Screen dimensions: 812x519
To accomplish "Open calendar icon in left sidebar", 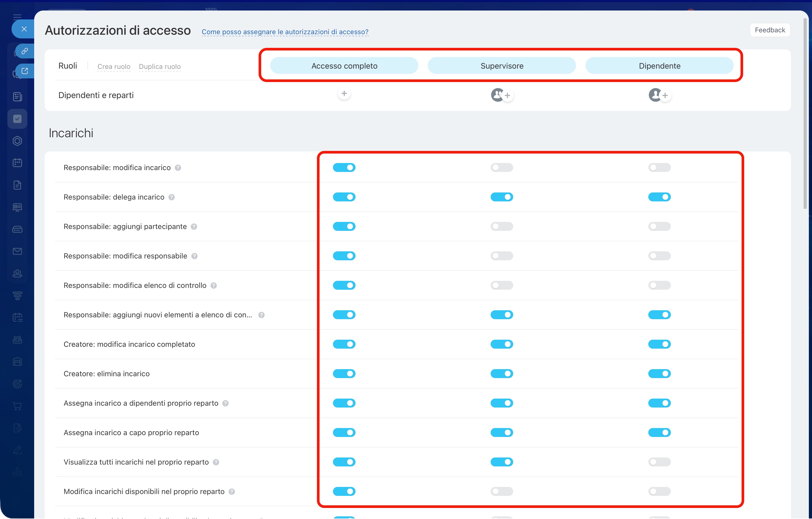I will [x=17, y=163].
